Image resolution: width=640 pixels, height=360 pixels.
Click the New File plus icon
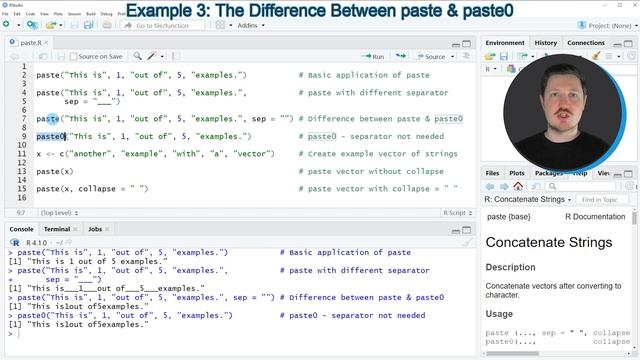click(6, 25)
